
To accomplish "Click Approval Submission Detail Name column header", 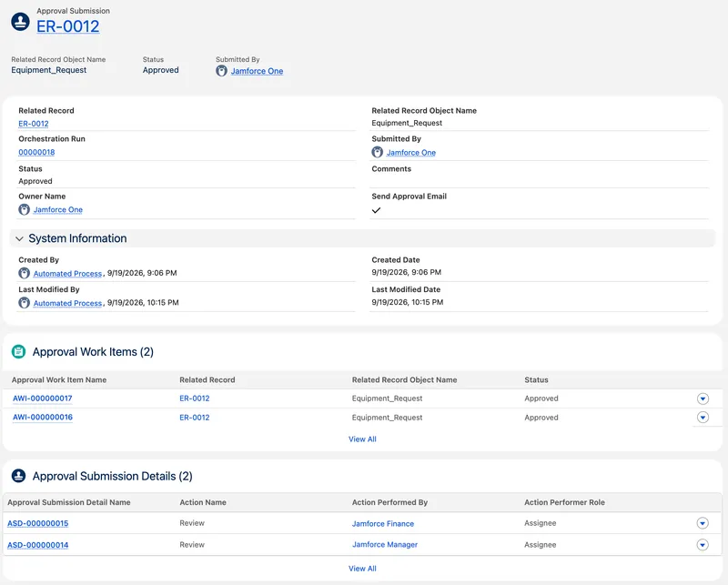I will click(69, 502).
